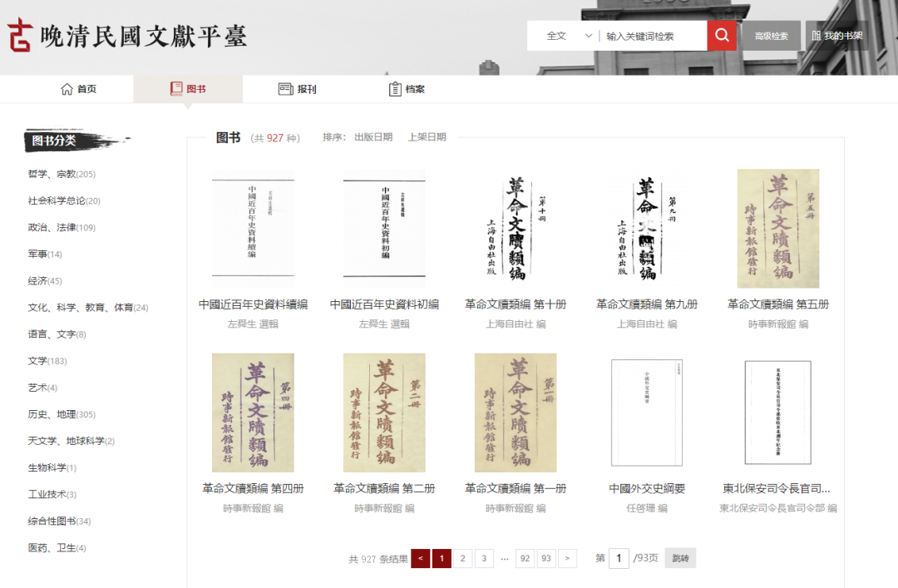
Task: Click the 跳转 page jump button
Action: pos(680,559)
